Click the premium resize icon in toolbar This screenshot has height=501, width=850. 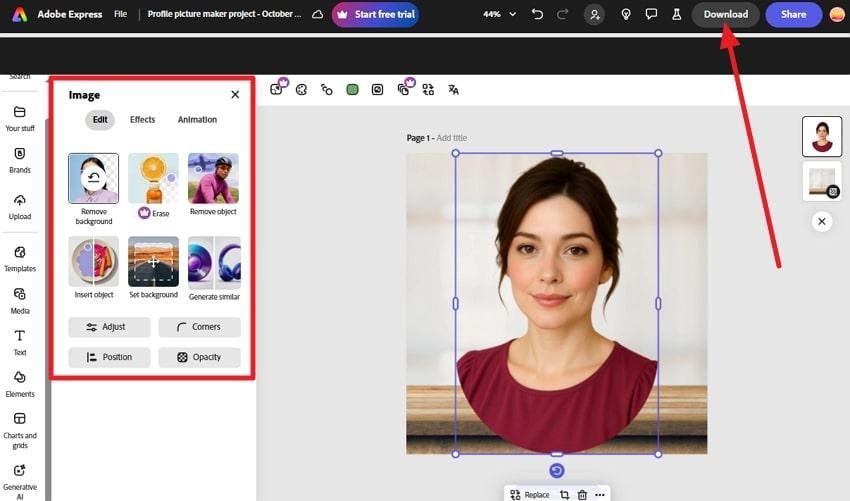click(278, 88)
